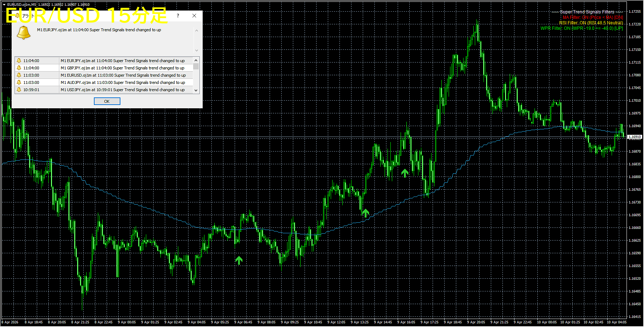Click the green up arrow signal above 9 Apr 13:25

365,213
